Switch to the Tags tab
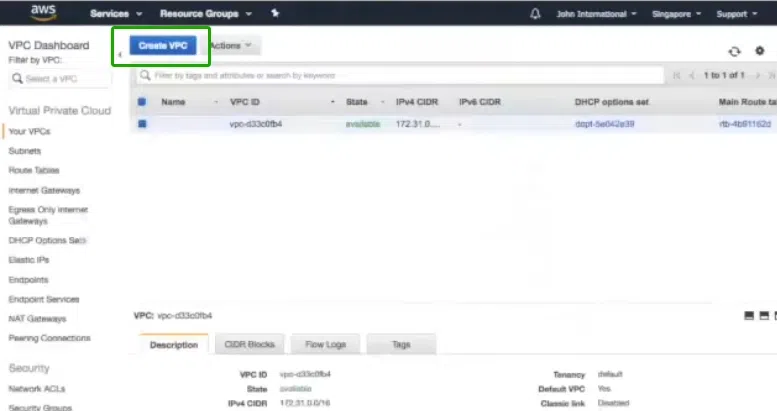Screen dimensions: 777x411 (x=401, y=344)
